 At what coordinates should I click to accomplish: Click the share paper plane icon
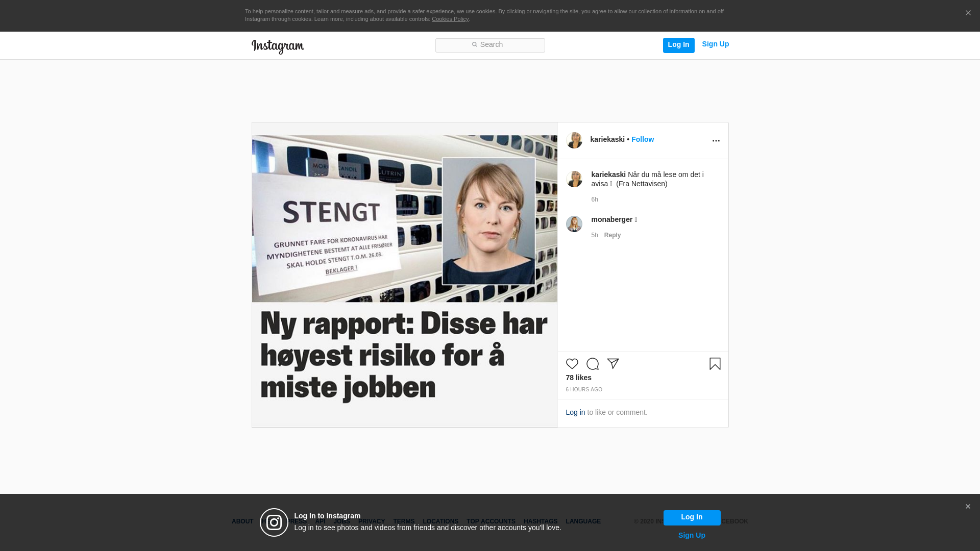[x=612, y=364]
